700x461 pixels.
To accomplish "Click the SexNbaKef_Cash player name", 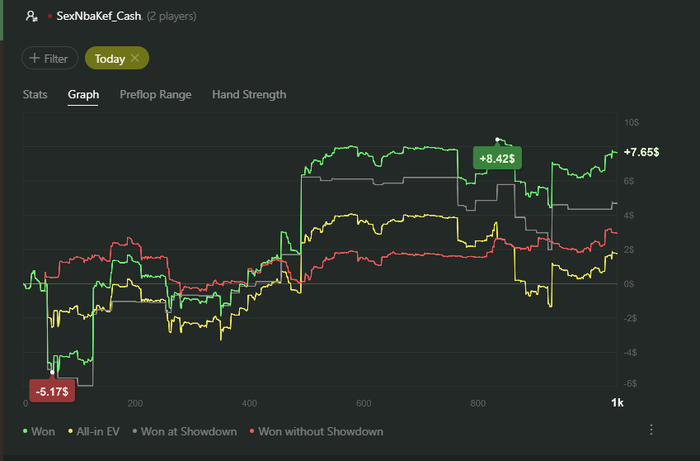I will (99, 17).
